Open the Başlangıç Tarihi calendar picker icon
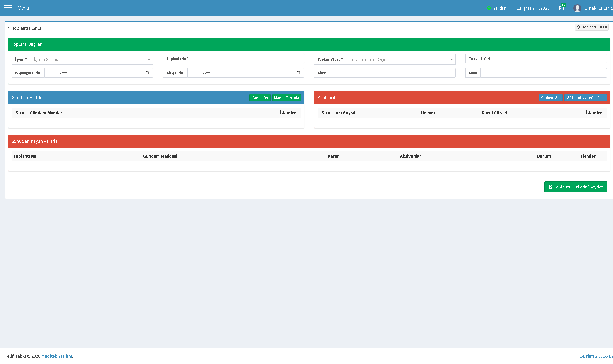The width and height of the screenshot is (613, 364). [147, 73]
